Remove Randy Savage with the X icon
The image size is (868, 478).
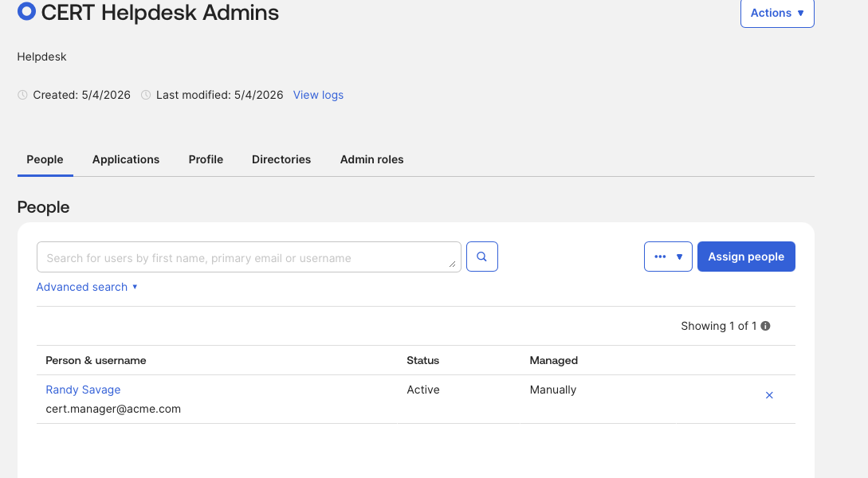tap(769, 395)
